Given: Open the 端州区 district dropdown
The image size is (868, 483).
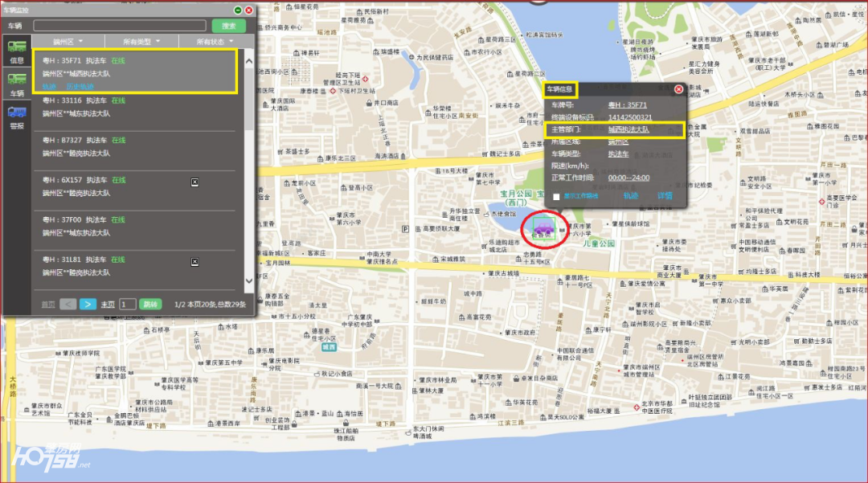Looking at the screenshot, I should coord(68,42).
